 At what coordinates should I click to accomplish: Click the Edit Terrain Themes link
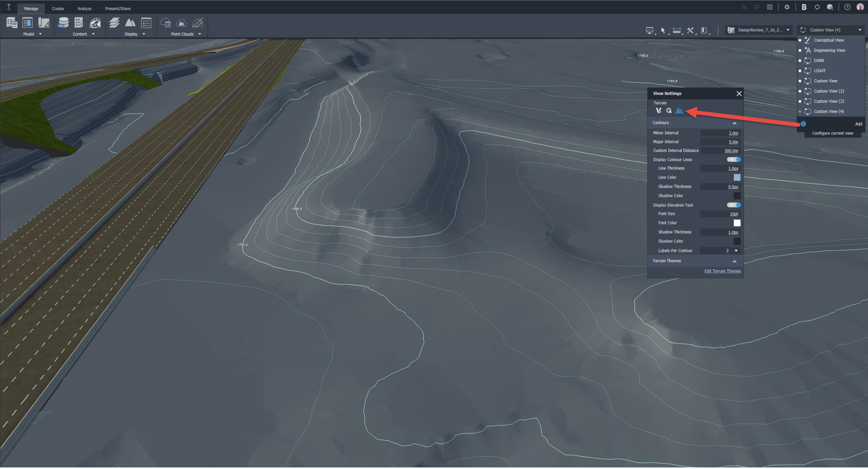pyautogui.click(x=722, y=271)
